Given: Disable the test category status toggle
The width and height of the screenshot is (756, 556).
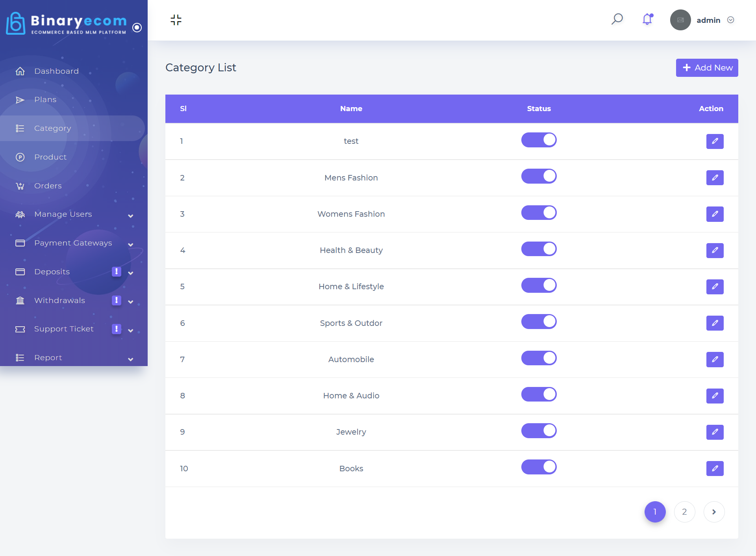Looking at the screenshot, I should [539, 140].
